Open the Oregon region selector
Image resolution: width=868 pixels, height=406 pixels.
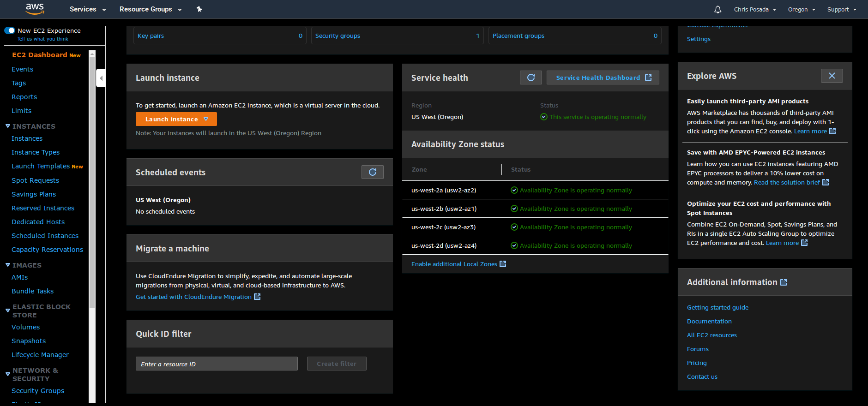coord(802,9)
